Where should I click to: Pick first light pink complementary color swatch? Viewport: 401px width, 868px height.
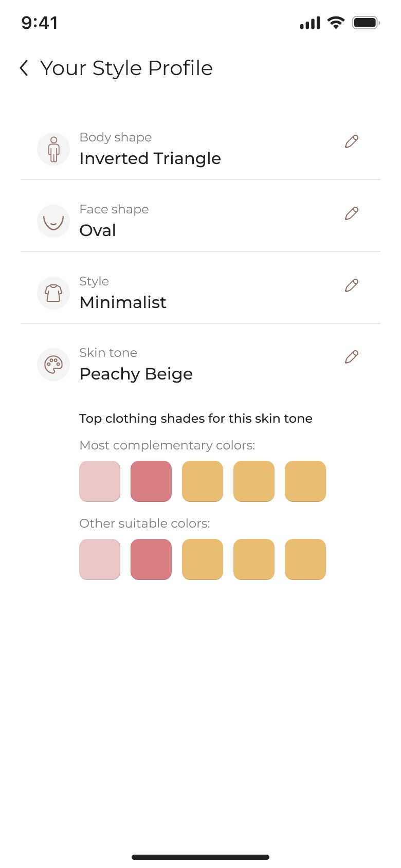coord(100,481)
